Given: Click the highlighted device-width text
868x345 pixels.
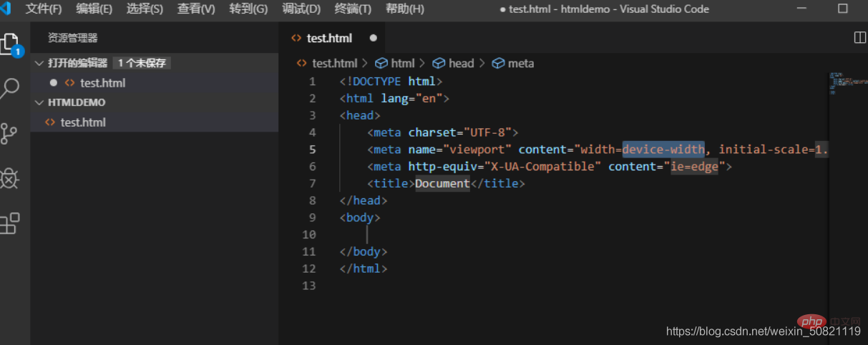Looking at the screenshot, I should (x=663, y=150).
